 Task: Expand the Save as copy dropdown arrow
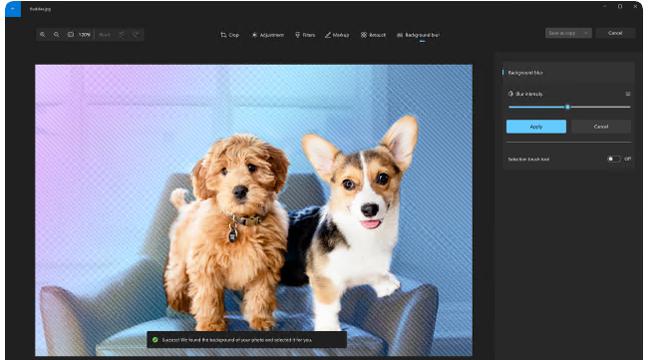click(586, 33)
